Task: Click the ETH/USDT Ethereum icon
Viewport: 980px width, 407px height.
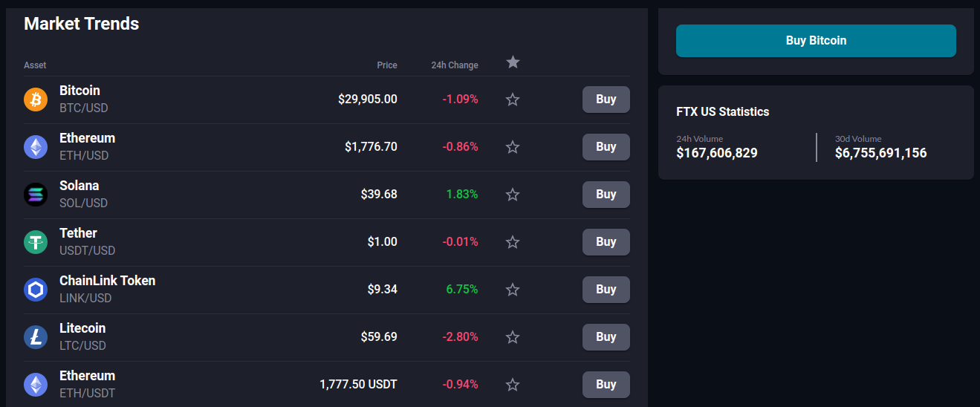Action: [36, 385]
